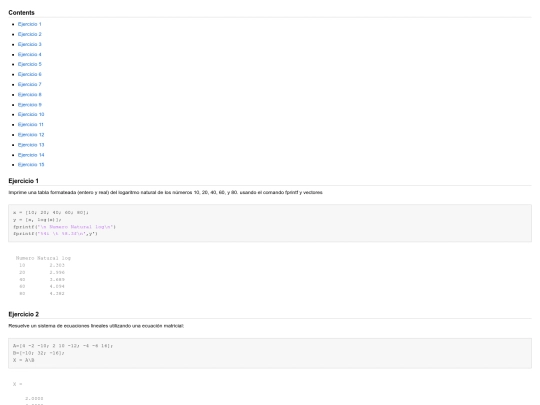Viewport: 540px width, 405px height.
Task: Open the Ejercicio 2 contents link
Action: (x=30, y=34)
